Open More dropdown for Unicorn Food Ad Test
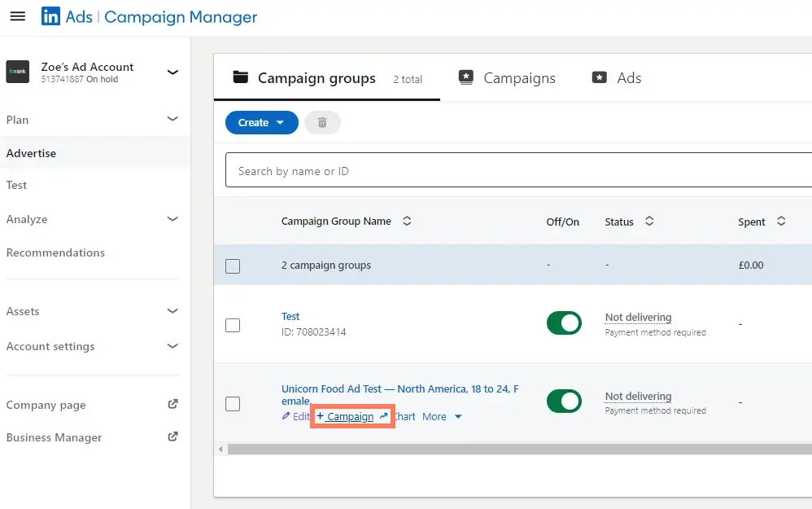Image resolution: width=812 pixels, height=509 pixels. [442, 416]
